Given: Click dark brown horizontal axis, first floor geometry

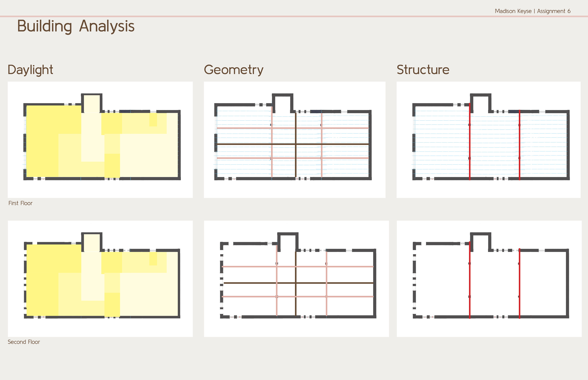Looking at the screenshot, I should 293,144.
